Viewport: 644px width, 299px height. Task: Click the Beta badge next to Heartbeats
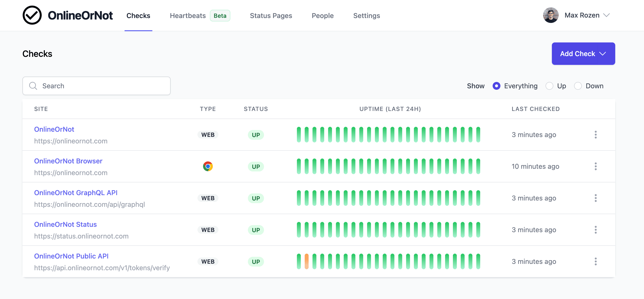(220, 16)
